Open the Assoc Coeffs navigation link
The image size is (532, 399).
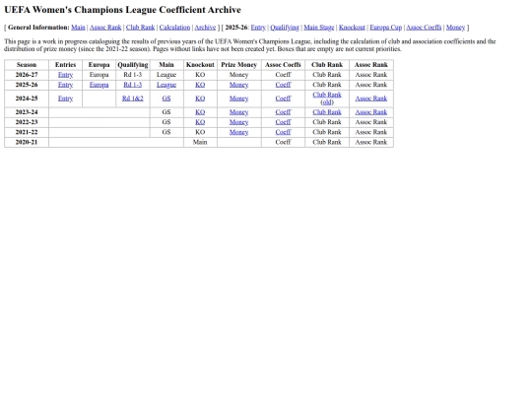(x=424, y=28)
